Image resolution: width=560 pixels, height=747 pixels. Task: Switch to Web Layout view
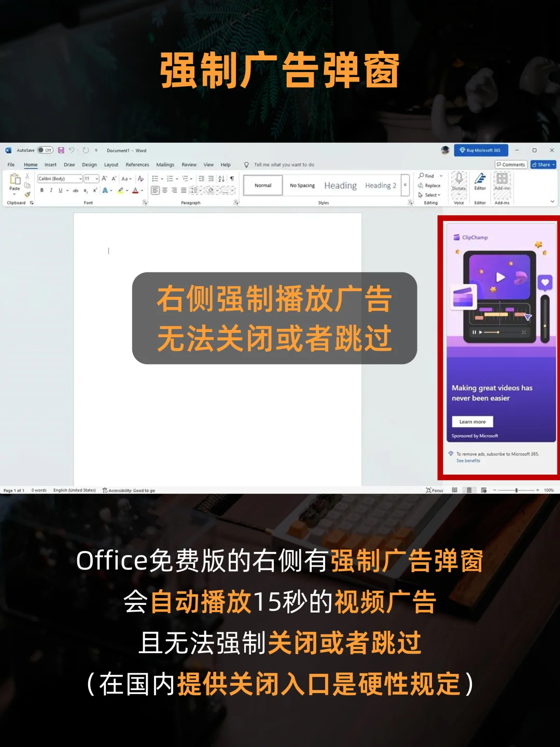[x=484, y=490]
